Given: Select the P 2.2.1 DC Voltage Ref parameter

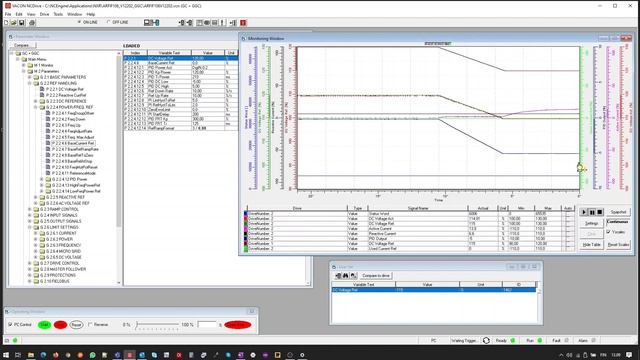Looking at the screenshot, I should pos(64,89).
